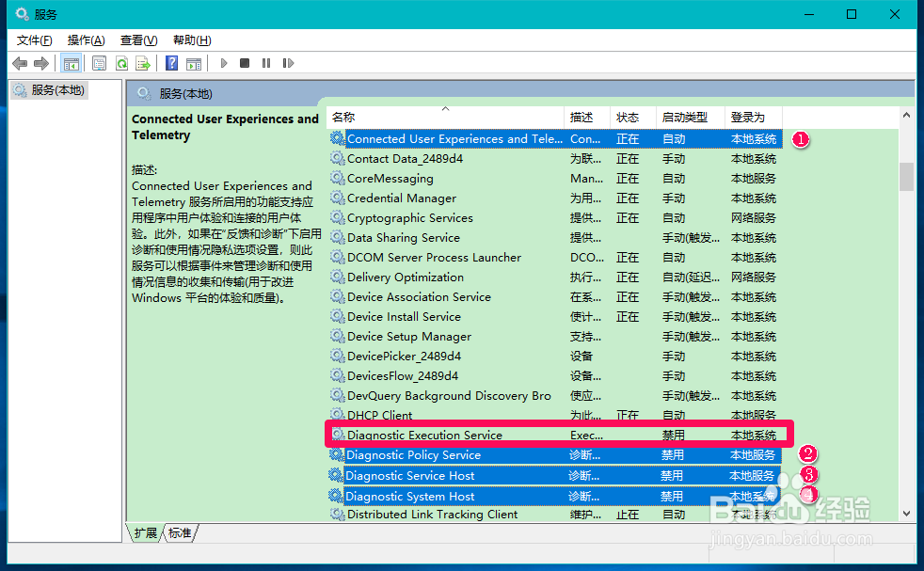Sort by the 名称 column header
Image resolution: width=924 pixels, height=571 pixels.
(445, 118)
